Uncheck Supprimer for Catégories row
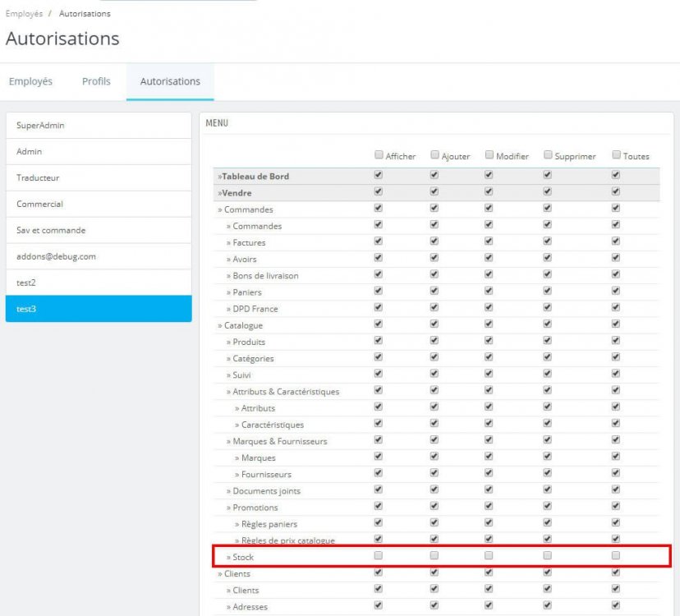The image size is (680, 616). click(547, 357)
